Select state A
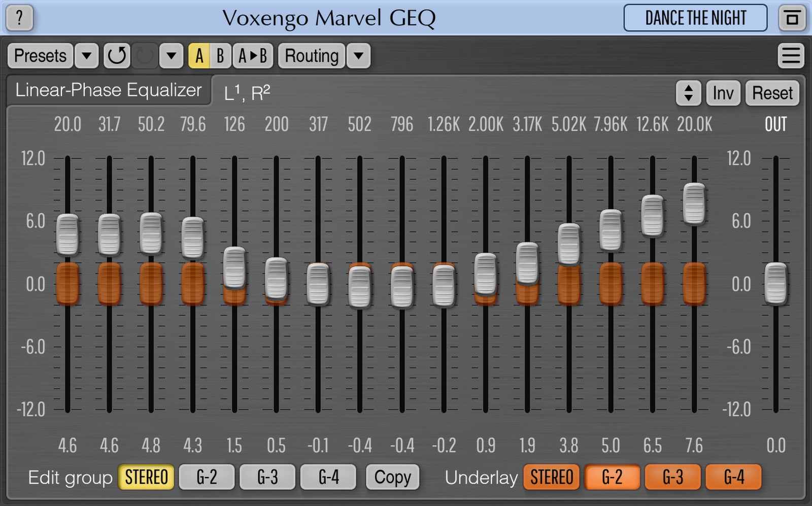This screenshot has height=506, width=812. (199, 56)
